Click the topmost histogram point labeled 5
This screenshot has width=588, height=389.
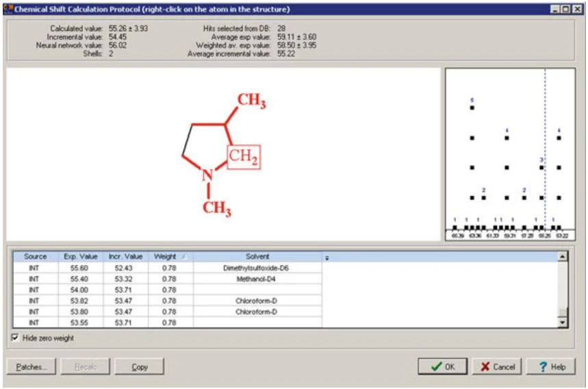(x=472, y=108)
